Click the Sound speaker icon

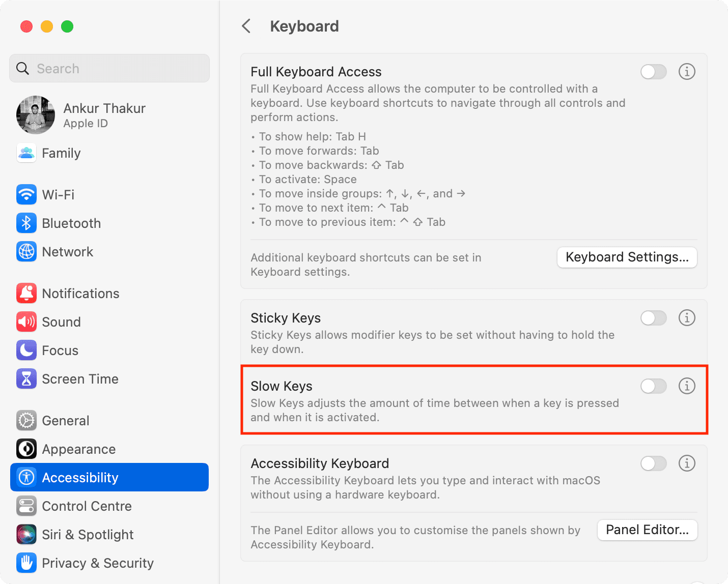[26, 322]
